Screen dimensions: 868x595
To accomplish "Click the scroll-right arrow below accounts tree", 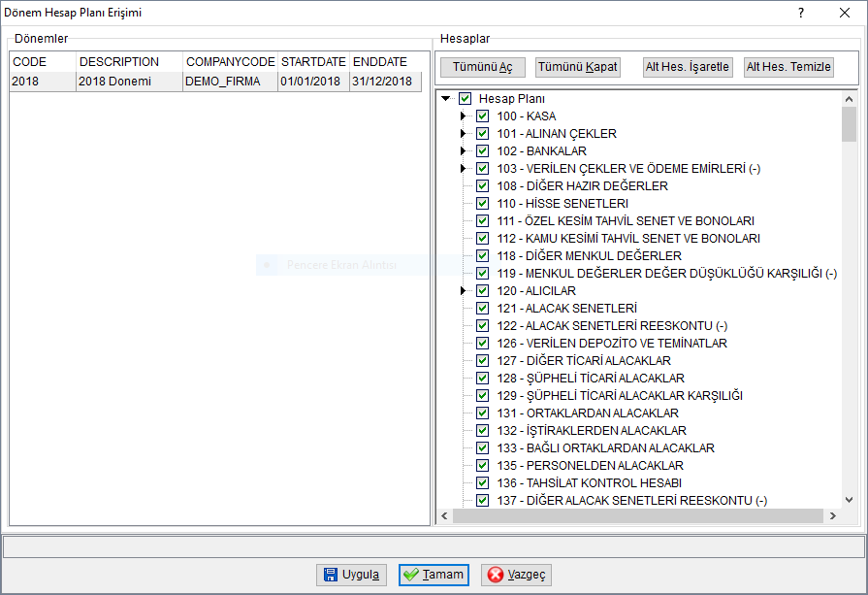I will click(832, 515).
